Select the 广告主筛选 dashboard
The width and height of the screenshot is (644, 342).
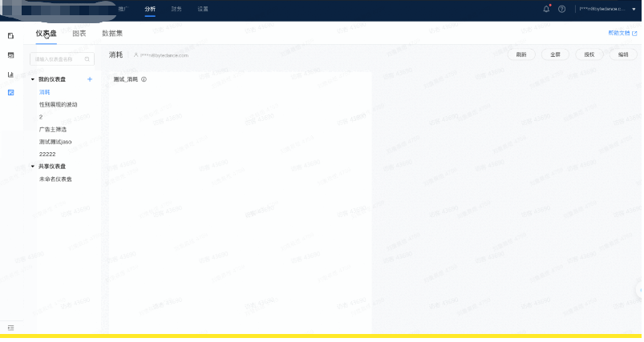pyautogui.click(x=53, y=129)
